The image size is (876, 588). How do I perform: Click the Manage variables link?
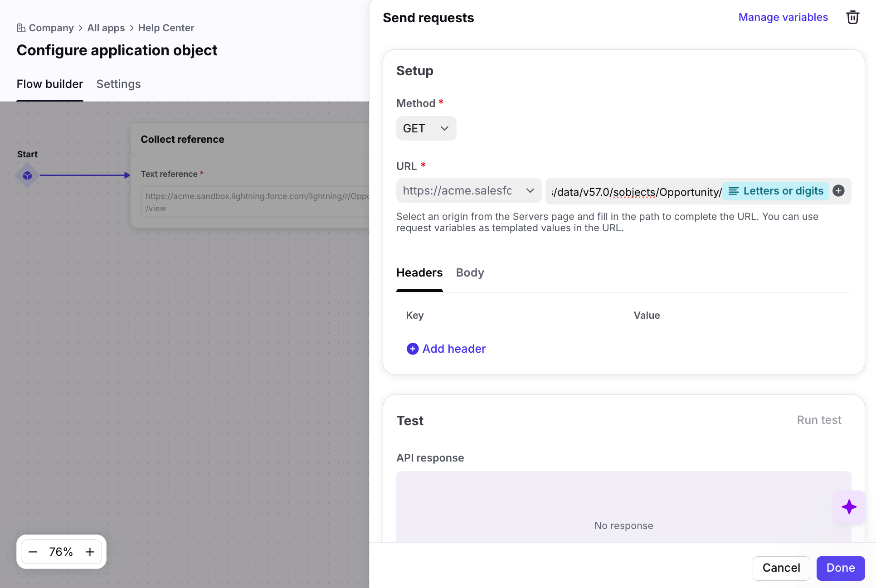tap(783, 17)
